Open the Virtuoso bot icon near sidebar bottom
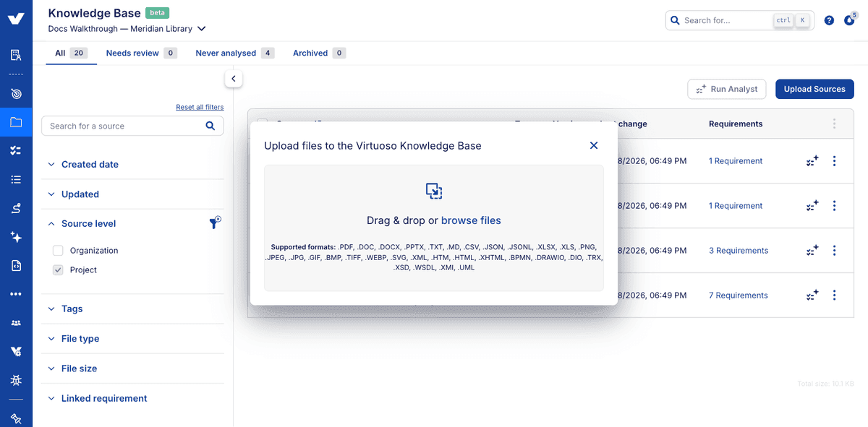 click(16, 352)
